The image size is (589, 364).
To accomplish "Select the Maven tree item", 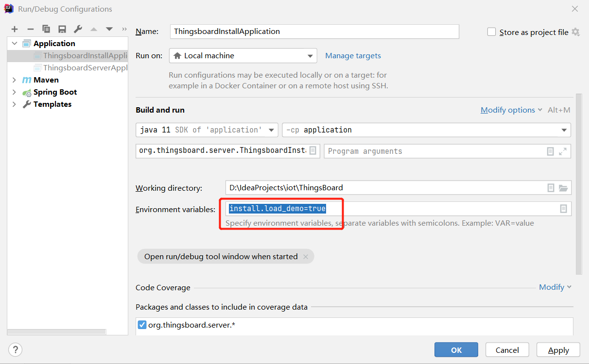I will tap(46, 80).
